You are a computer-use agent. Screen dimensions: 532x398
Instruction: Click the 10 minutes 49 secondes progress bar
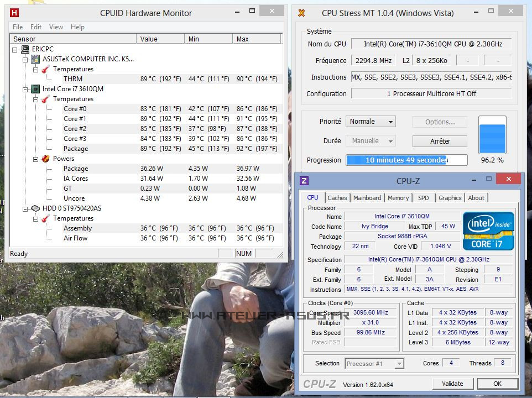[x=406, y=160]
